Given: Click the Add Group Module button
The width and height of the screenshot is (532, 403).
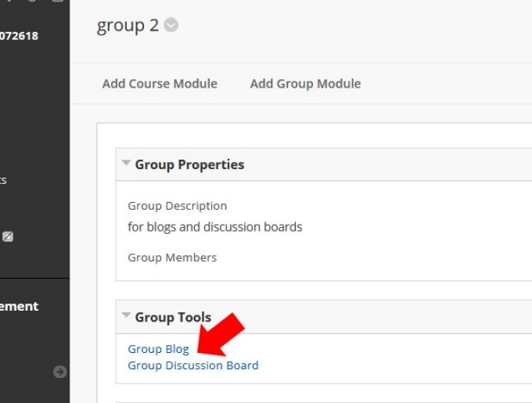Looking at the screenshot, I should (x=305, y=84).
